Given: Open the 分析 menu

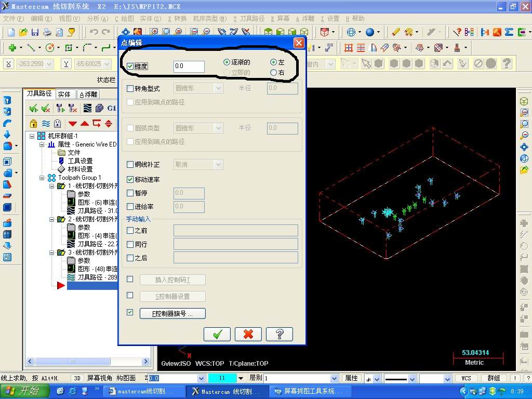Looking at the screenshot, I should pyautogui.click(x=97, y=19).
